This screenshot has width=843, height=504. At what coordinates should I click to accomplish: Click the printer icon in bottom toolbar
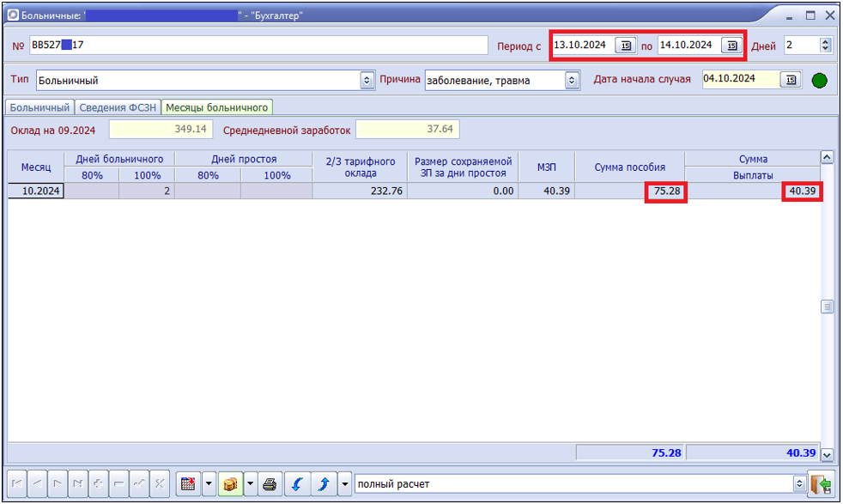pyautogui.click(x=270, y=484)
